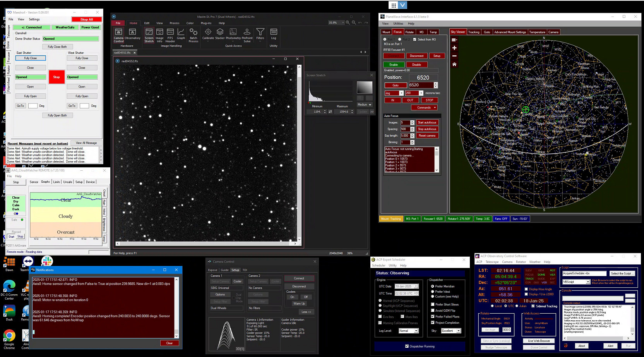This screenshot has height=357, width=644.
Task: Open Image Info in MaxIm DL ribbon
Action: click(x=159, y=35)
